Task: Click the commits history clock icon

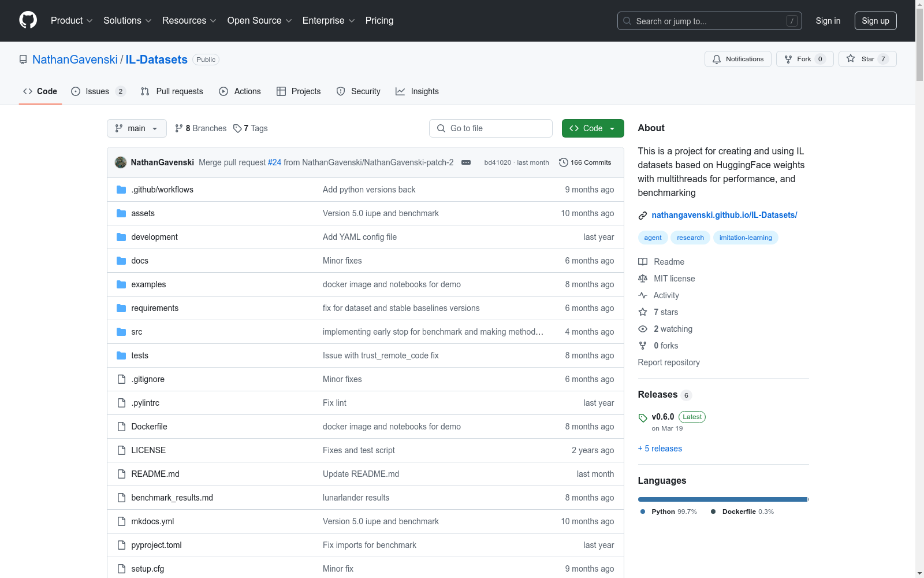Action: click(564, 162)
